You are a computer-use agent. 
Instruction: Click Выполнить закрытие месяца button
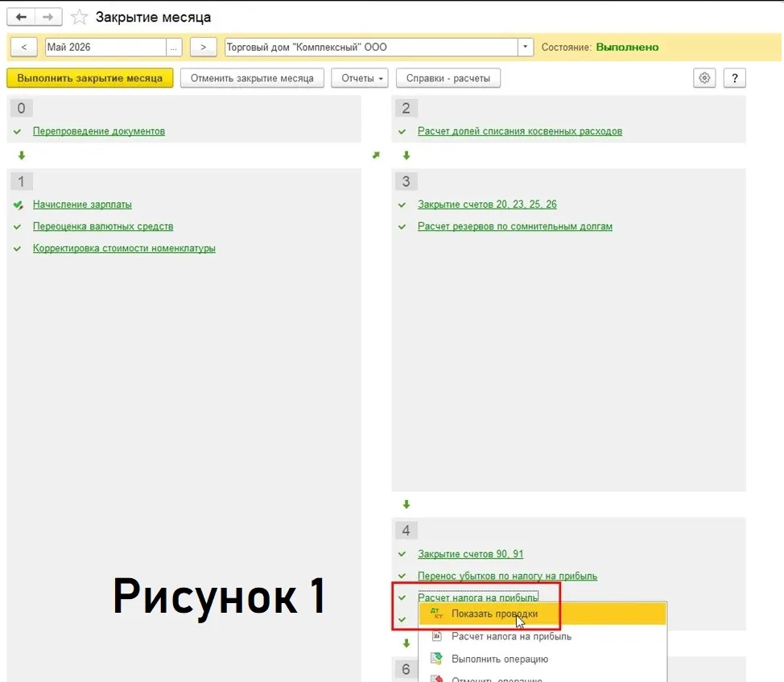tap(90, 78)
